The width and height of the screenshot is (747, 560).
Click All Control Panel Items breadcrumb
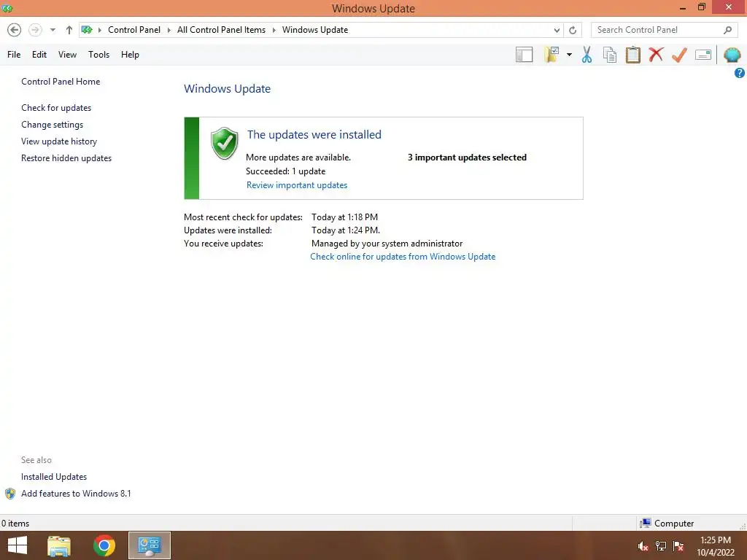coord(222,30)
